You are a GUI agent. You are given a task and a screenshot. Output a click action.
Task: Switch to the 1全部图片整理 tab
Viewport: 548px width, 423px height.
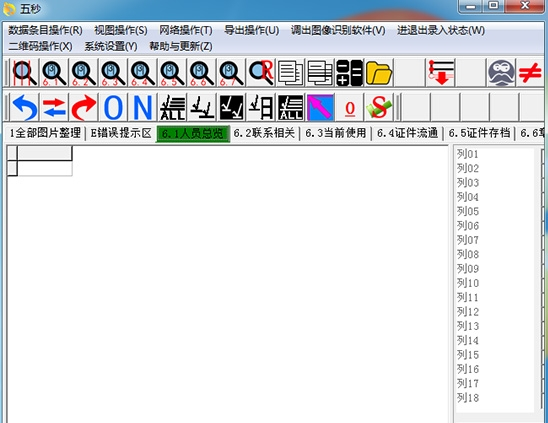(x=45, y=133)
